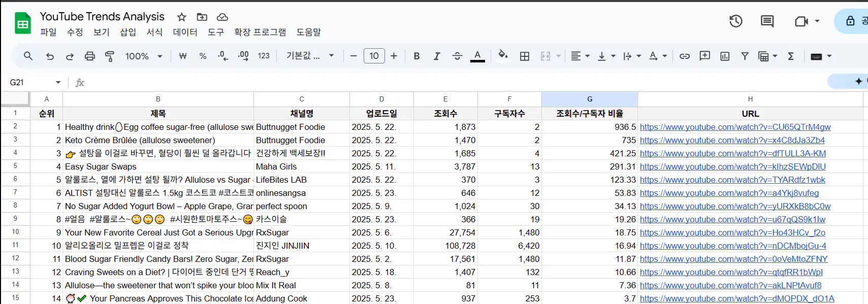Open the text color picker
The height and width of the screenshot is (304, 868).
(477, 56)
